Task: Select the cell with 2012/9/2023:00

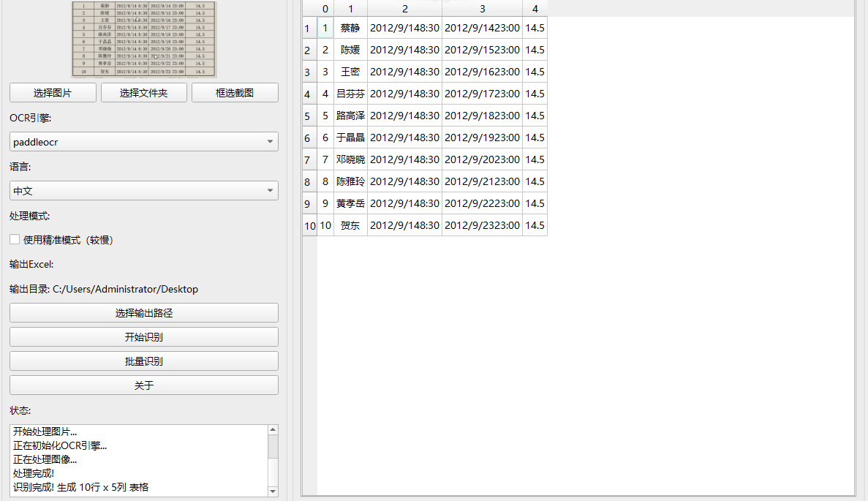Action: [x=482, y=159]
